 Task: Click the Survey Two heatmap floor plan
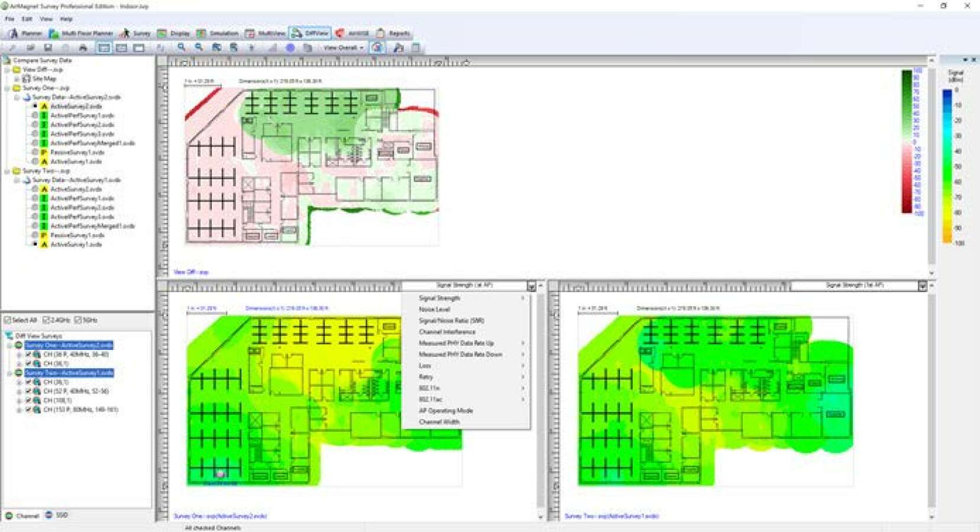click(x=715, y=401)
